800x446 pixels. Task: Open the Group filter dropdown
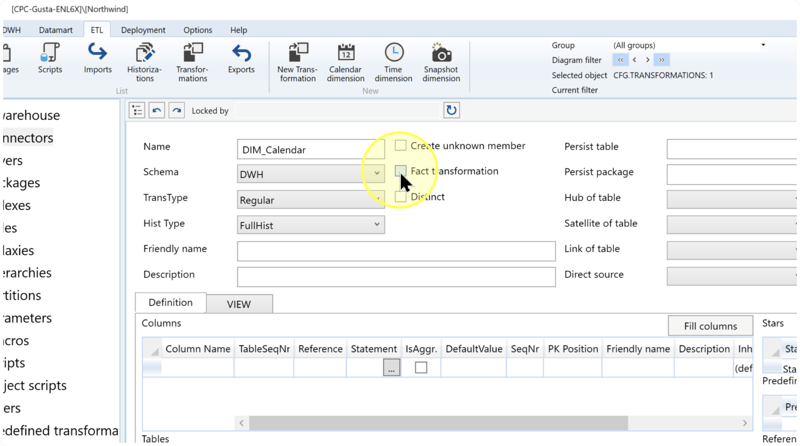[763, 45]
